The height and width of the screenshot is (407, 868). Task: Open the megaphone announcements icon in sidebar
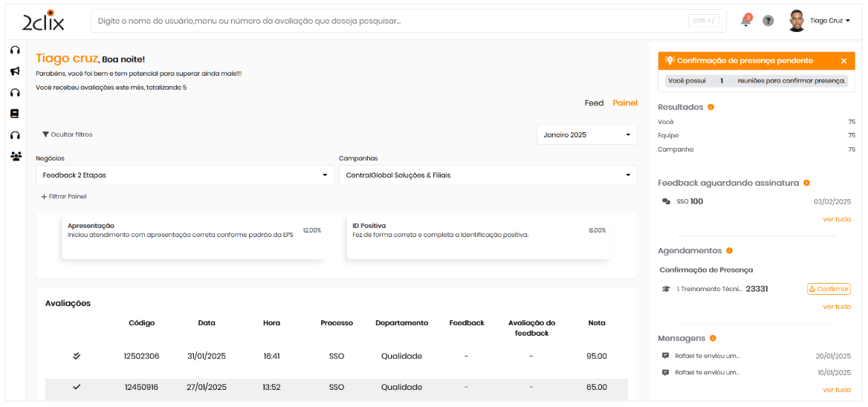pos(15,71)
